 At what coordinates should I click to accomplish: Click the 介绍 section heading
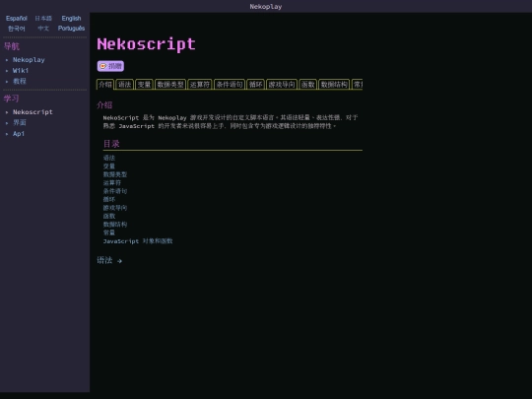coord(104,104)
